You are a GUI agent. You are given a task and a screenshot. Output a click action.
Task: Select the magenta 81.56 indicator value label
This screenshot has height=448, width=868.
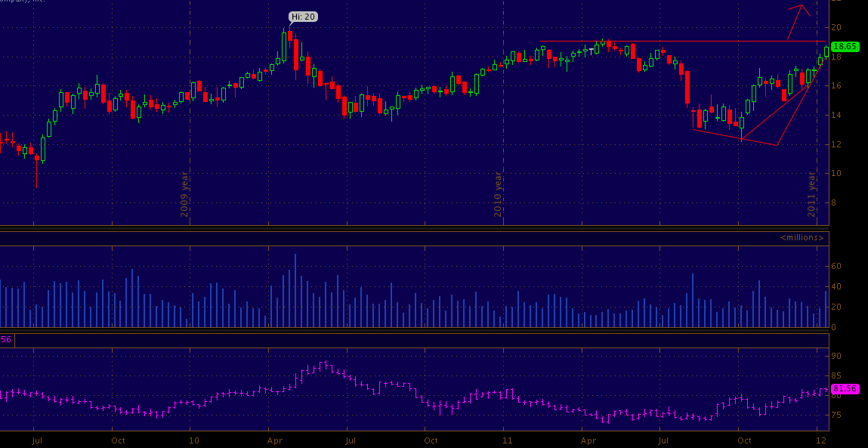pyautogui.click(x=844, y=389)
